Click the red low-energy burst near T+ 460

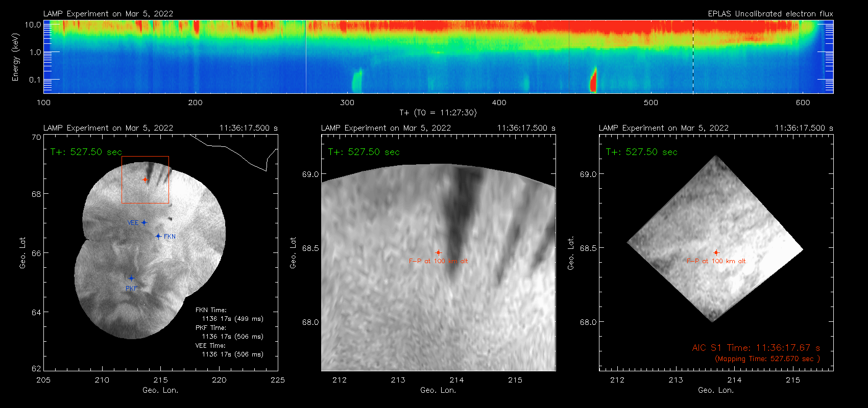click(593, 80)
